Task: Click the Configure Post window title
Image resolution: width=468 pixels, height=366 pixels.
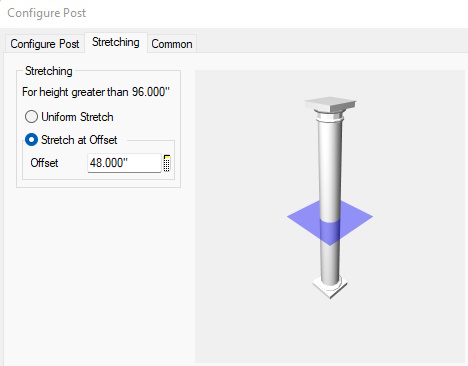Action: (47, 13)
